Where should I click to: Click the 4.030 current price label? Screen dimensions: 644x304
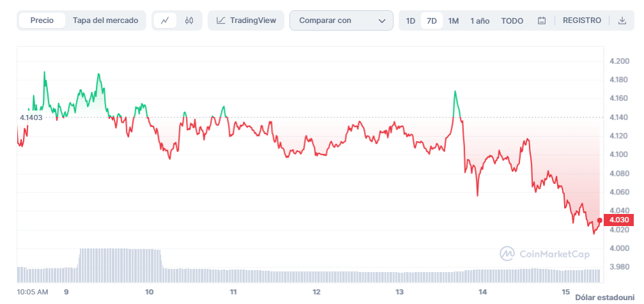tap(619, 220)
